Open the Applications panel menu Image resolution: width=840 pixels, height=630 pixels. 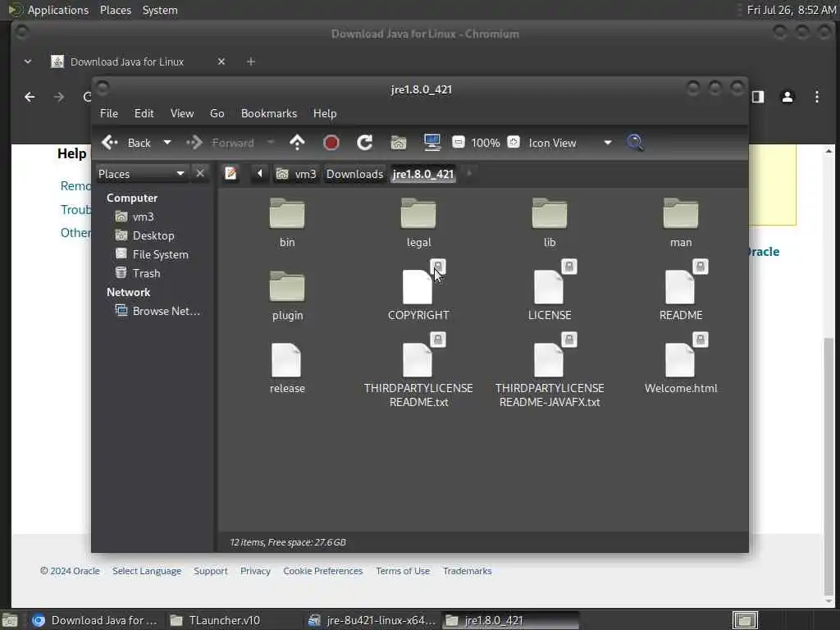click(x=49, y=10)
